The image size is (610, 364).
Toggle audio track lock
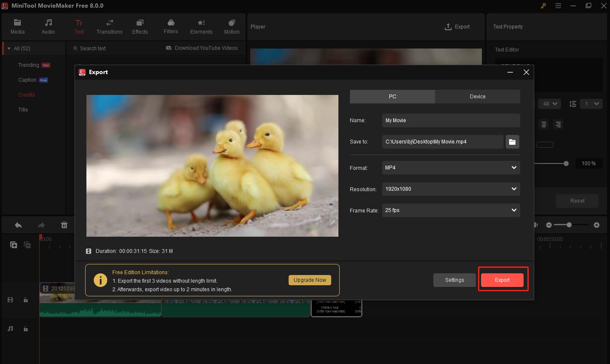pos(26,329)
